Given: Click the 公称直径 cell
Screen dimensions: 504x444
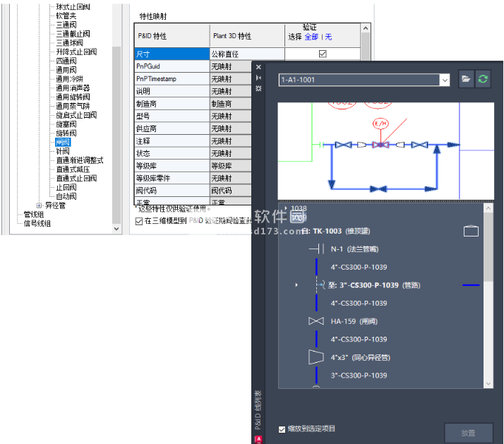Looking at the screenshot, I should 247,54.
